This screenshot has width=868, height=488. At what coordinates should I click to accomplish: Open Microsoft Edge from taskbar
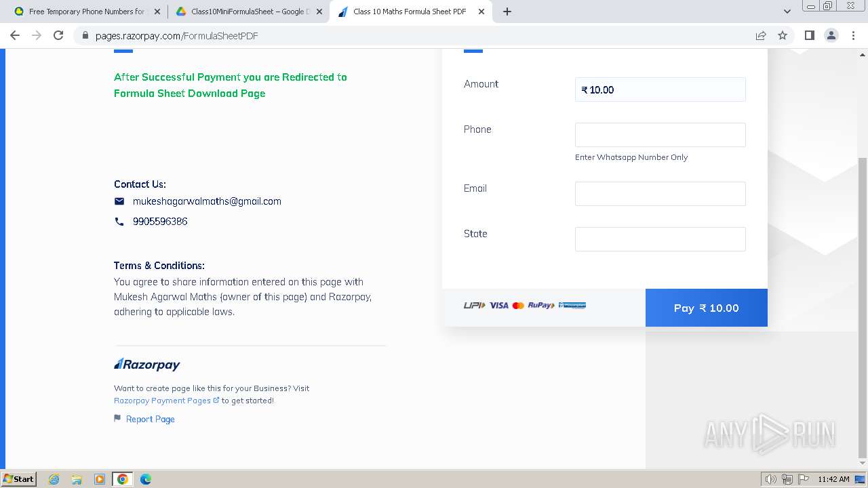tap(146, 479)
